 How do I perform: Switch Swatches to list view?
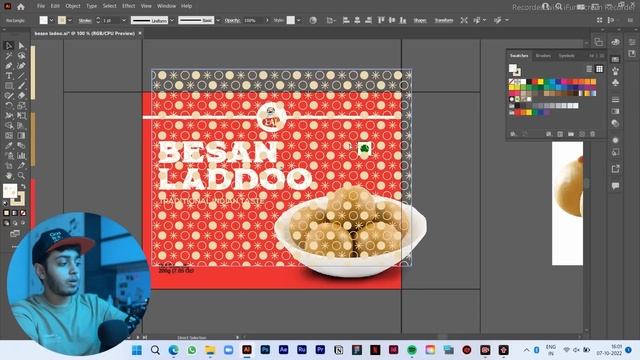tap(589, 69)
